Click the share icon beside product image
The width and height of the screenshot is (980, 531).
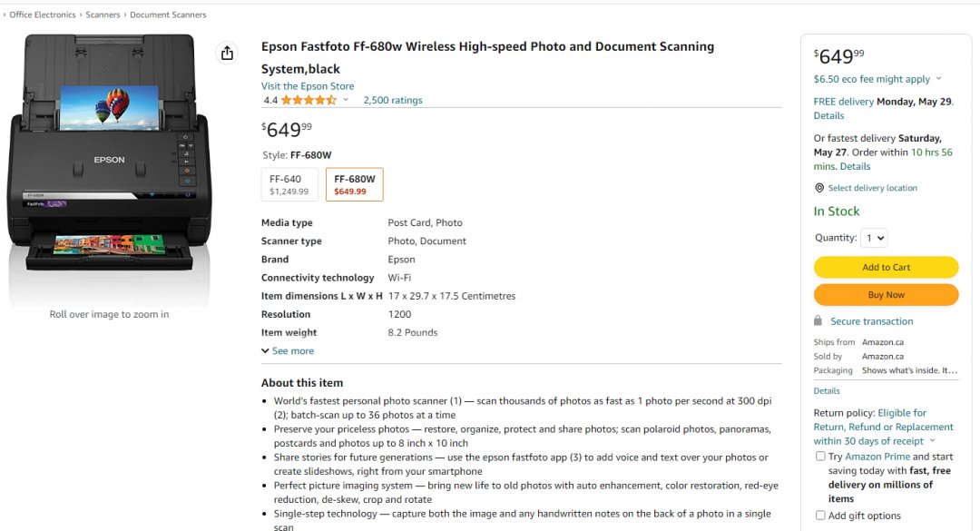pos(227,54)
